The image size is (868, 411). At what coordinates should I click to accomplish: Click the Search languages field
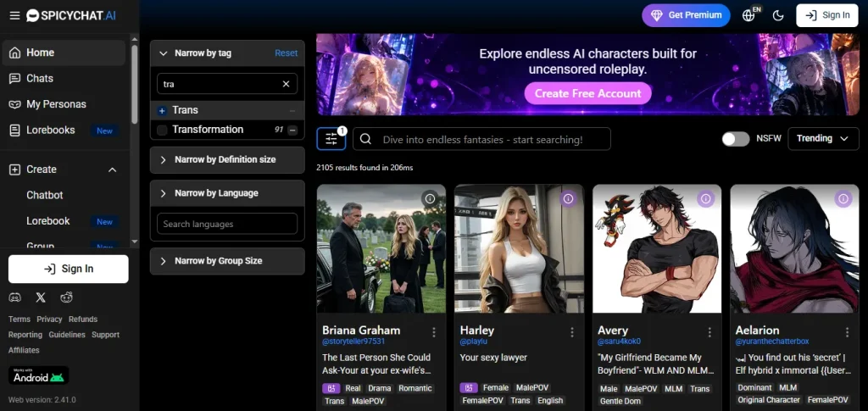[227, 224]
